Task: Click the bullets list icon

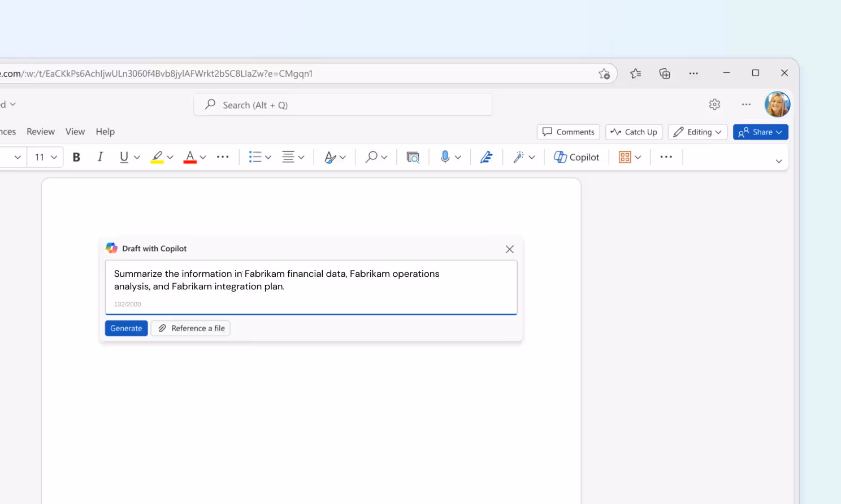Action: coord(255,157)
